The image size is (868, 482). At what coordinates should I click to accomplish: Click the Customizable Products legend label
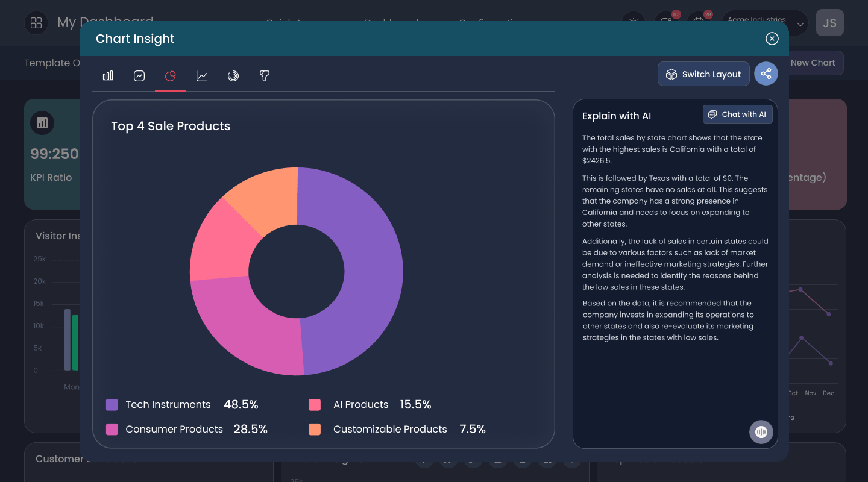390,430
